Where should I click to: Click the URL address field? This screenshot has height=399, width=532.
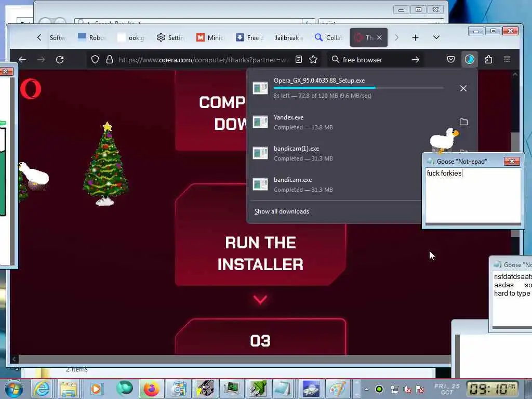click(x=205, y=60)
